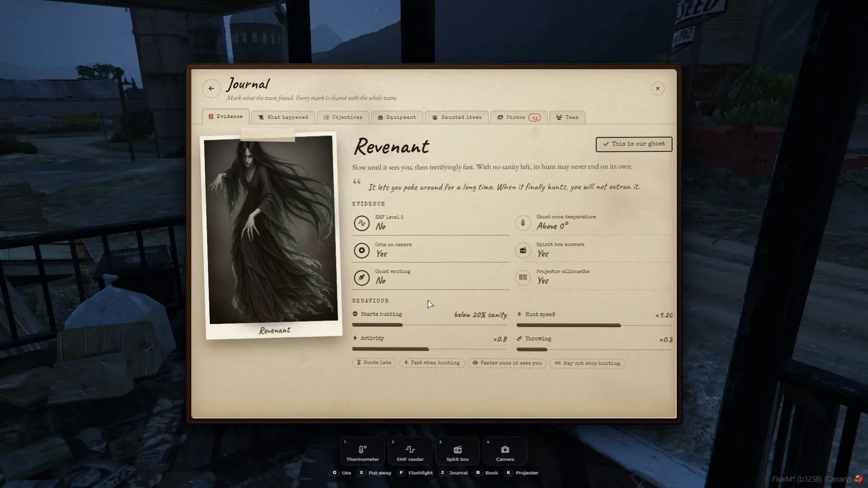Mark This is our ghost
Image resolution: width=868 pixels, height=488 pixels.
(634, 144)
